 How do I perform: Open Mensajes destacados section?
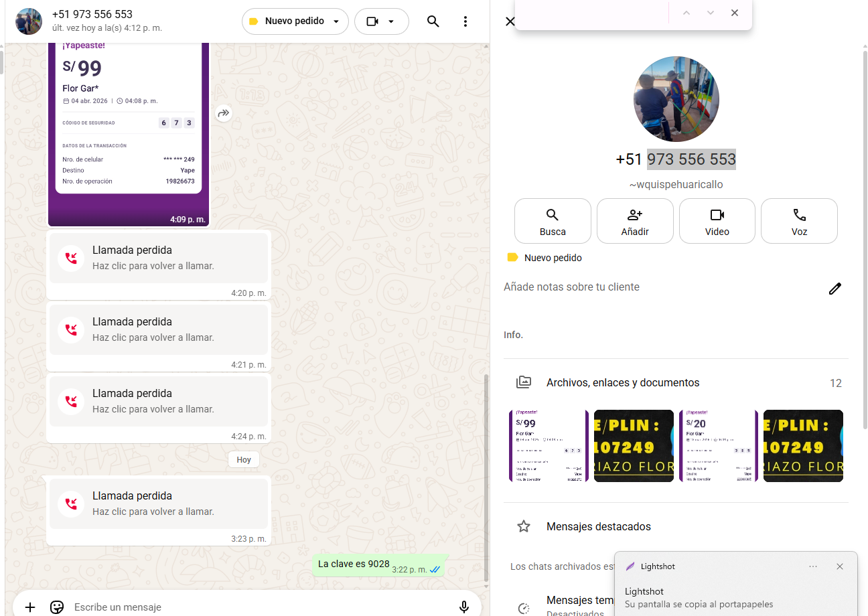click(x=599, y=527)
